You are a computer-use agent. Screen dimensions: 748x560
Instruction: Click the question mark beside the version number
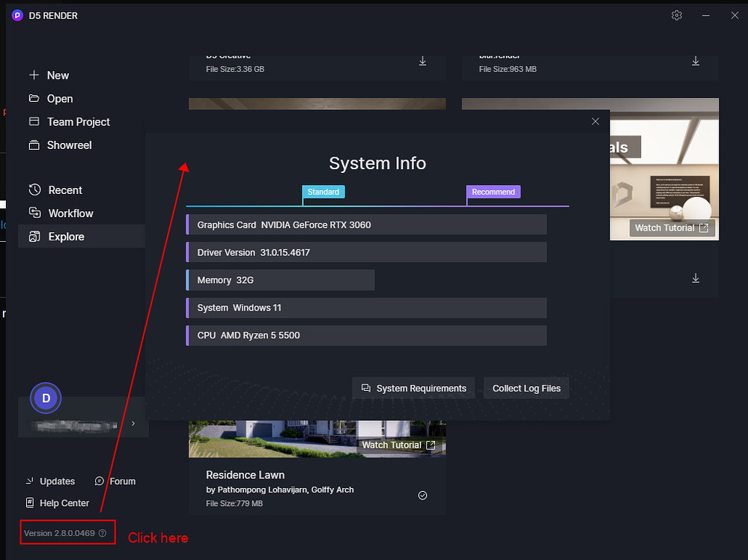[x=103, y=532]
